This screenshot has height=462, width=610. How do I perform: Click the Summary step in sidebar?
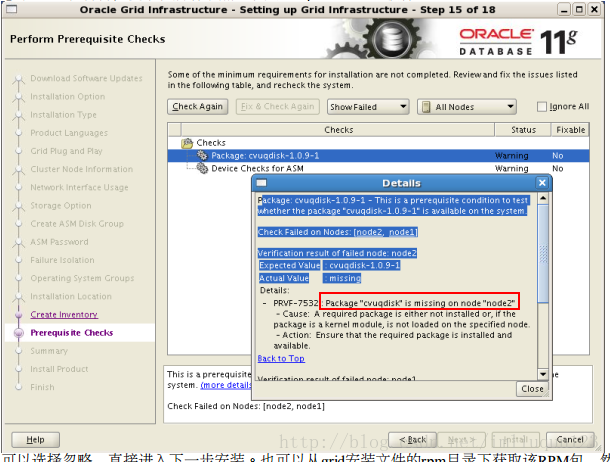[x=49, y=351]
